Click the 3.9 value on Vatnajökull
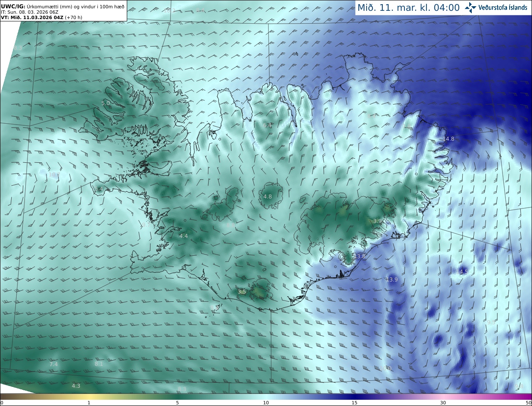Screen dimensions: 532x406 377,221
